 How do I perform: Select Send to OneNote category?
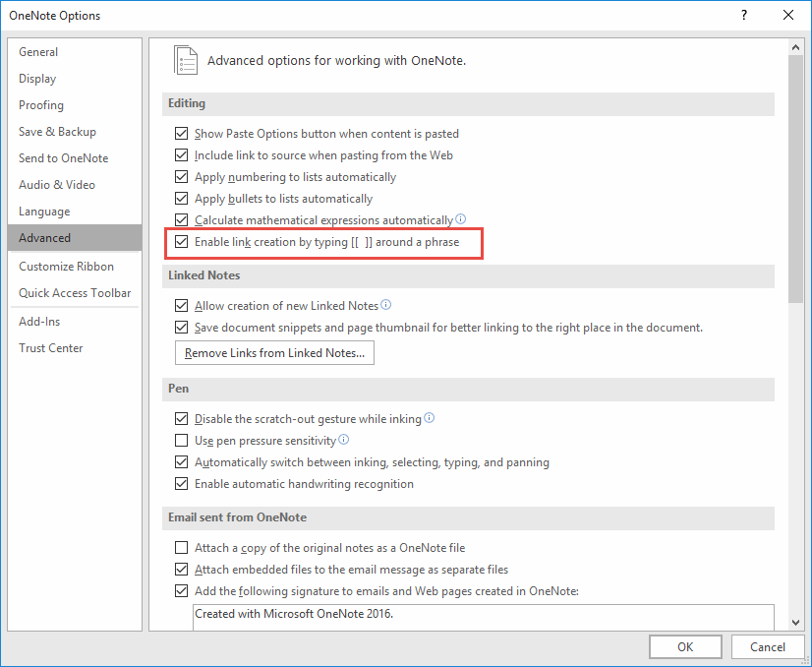(x=75, y=158)
